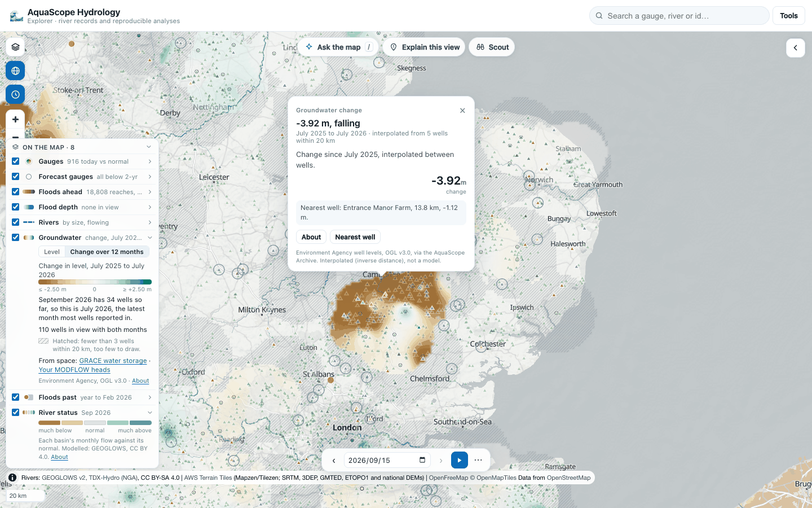The width and height of the screenshot is (812, 508).
Task: Expand the Forecast gauges row chevron
Action: click(x=150, y=177)
